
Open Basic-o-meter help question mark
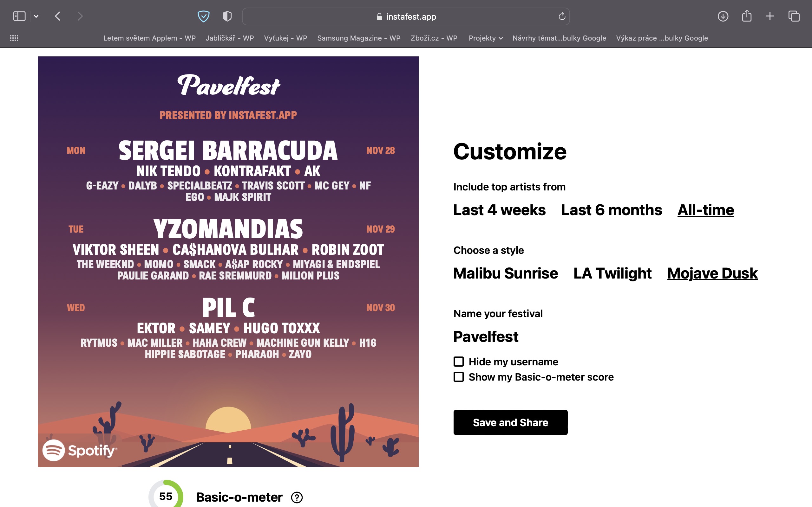pyautogui.click(x=297, y=497)
